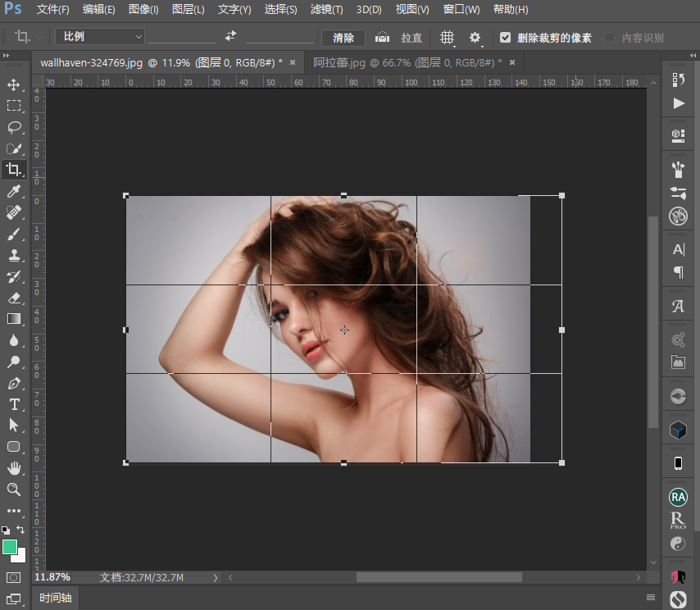700x610 pixels.
Task: Select the Eyedropper tool
Action: pyautogui.click(x=14, y=191)
